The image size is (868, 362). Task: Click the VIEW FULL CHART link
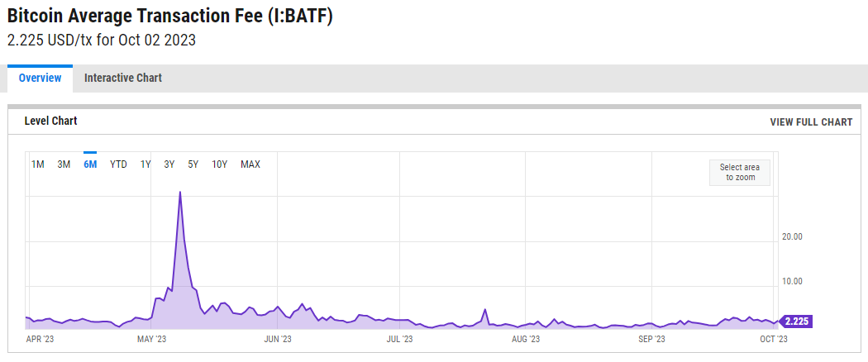click(811, 122)
